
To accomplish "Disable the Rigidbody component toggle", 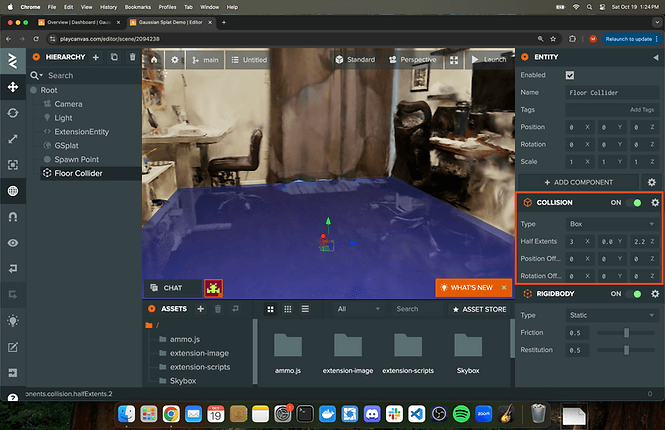I will (635, 293).
